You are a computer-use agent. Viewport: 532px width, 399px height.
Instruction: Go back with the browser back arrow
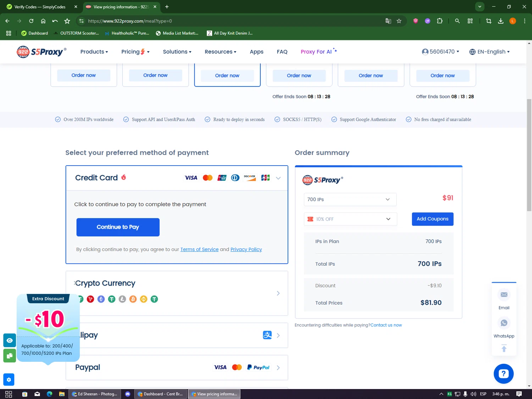coord(7,21)
